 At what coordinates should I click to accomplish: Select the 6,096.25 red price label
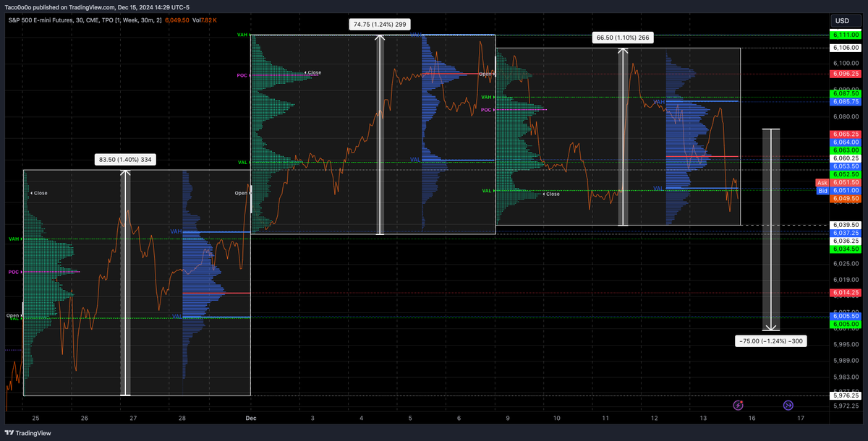pyautogui.click(x=846, y=74)
